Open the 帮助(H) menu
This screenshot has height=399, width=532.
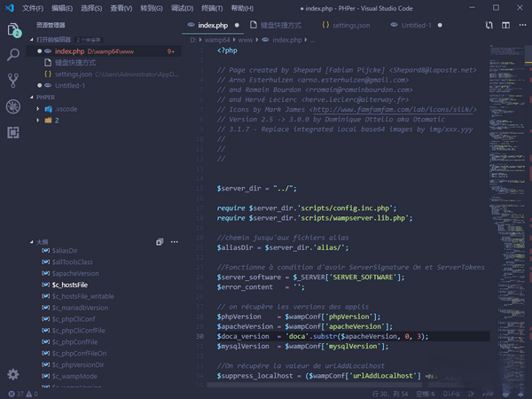tap(242, 8)
